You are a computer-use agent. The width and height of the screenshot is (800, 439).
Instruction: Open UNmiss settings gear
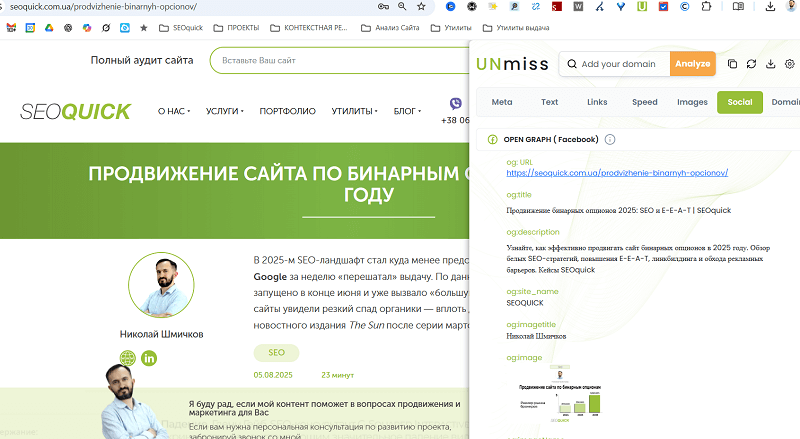(790, 64)
